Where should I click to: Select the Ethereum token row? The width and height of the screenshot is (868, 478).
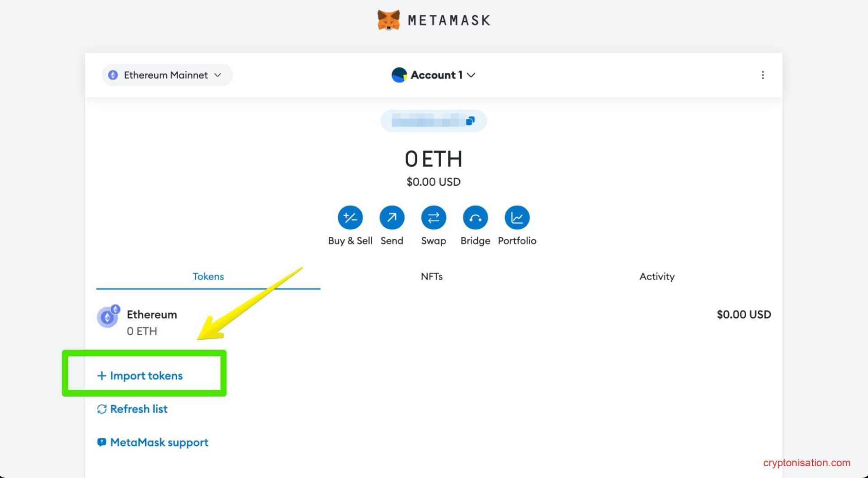433,322
